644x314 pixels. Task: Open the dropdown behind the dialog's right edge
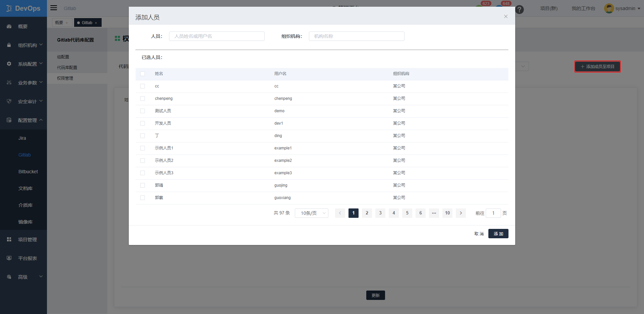pyautogui.click(x=523, y=66)
